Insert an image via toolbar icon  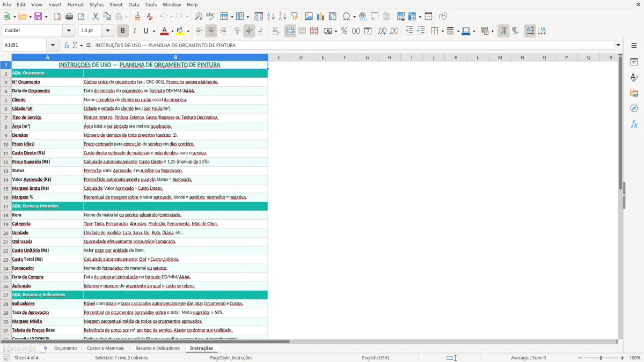309,17
